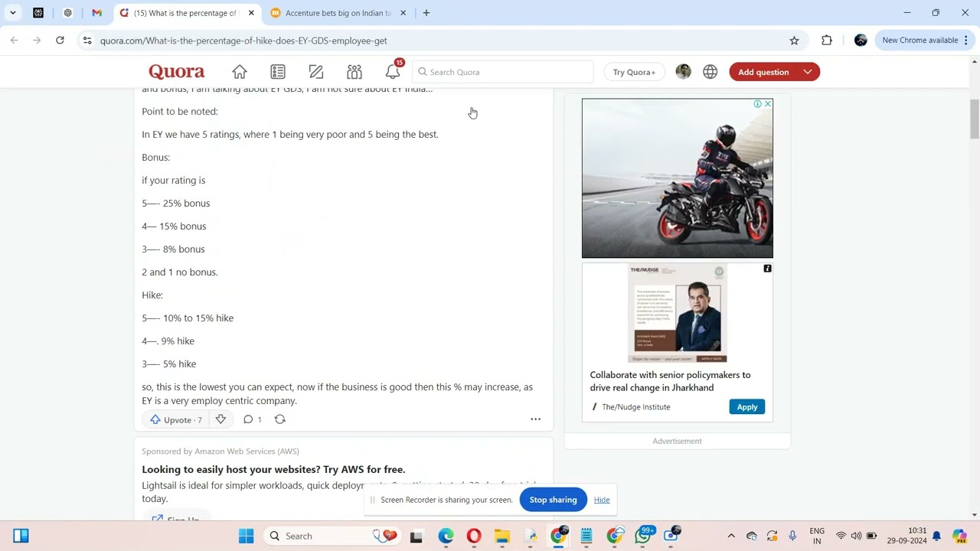Open the Copilot icon in the tray
Screen dimensions: 980x551
click(959, 536)
